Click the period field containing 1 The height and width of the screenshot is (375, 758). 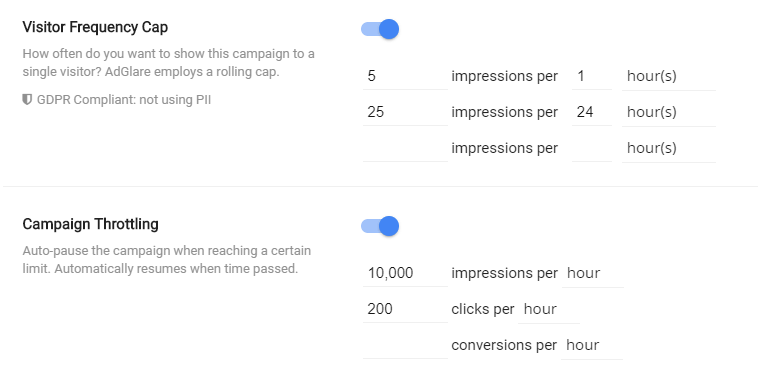click(592, 76)
